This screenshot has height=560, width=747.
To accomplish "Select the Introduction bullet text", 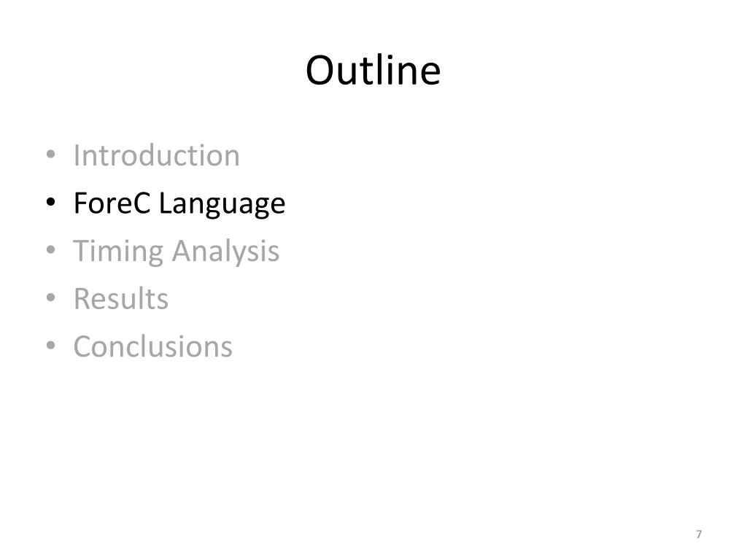I will [x=156, y=155].
